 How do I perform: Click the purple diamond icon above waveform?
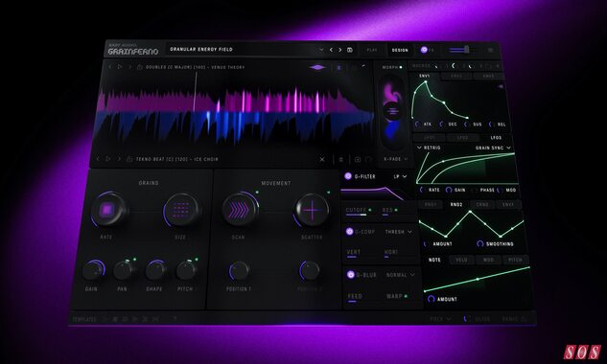(x=317, y=67)
